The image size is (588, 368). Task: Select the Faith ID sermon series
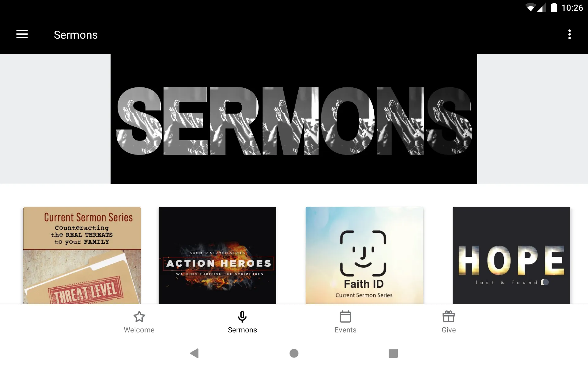(x=364, y=255)
